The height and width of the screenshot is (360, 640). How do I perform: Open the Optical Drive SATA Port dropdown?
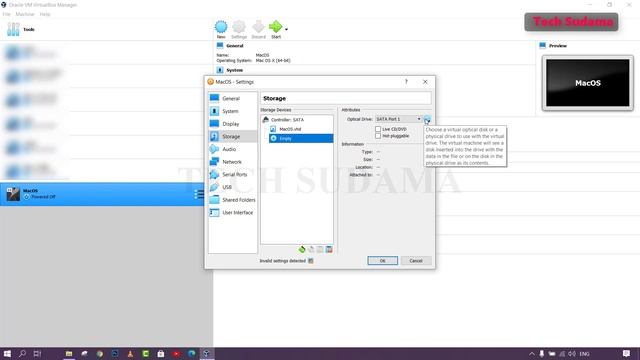pos(398,119)
